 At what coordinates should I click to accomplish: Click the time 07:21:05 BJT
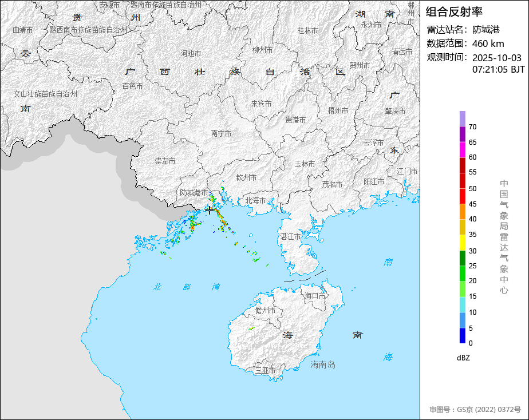click(x=498, y=69)
